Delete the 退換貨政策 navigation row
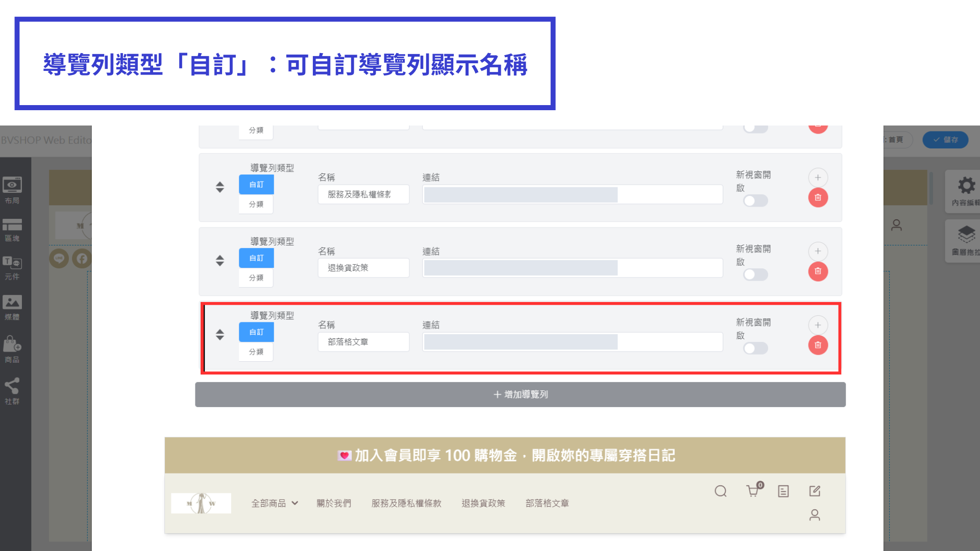The height and width of the screenshot is (551, 980). tap(818, 271)
